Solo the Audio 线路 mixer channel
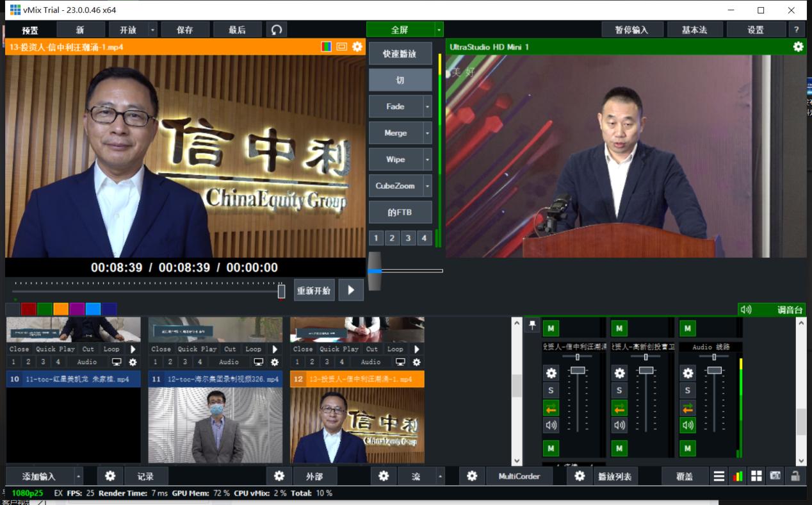The image size is (812, 505). click(x=688, y=390)
